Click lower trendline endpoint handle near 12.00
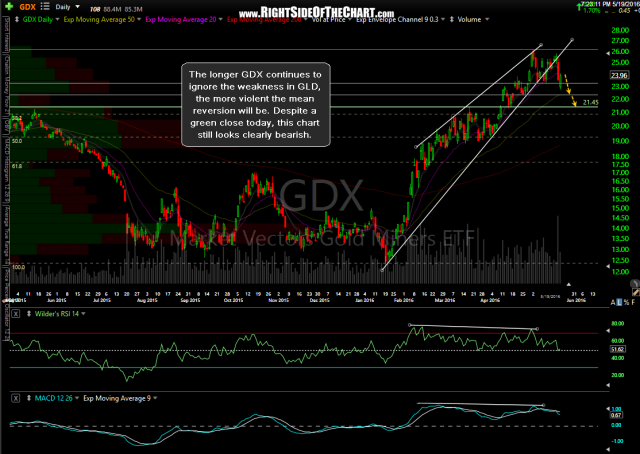 (x=382, y=270)
